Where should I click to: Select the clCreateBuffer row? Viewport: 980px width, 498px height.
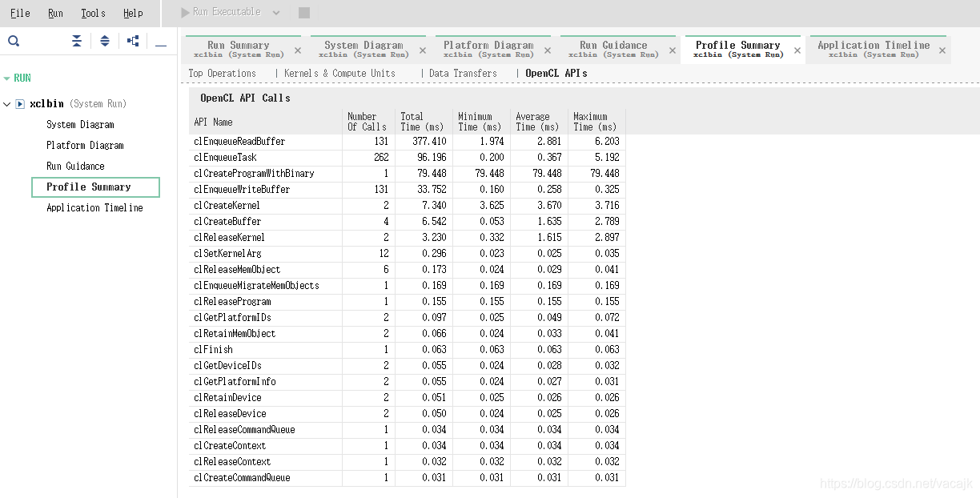(407, 222)
